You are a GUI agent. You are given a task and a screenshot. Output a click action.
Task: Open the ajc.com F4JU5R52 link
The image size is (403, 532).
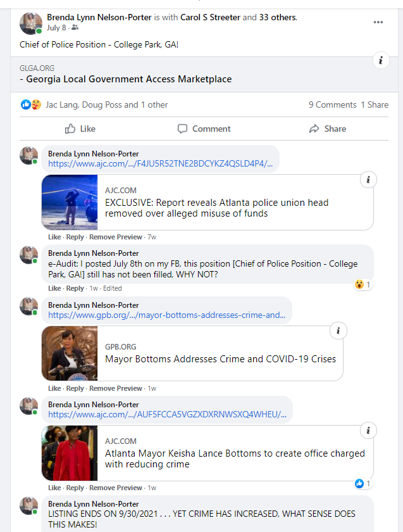pyautogui.click(x=160, y=163)
